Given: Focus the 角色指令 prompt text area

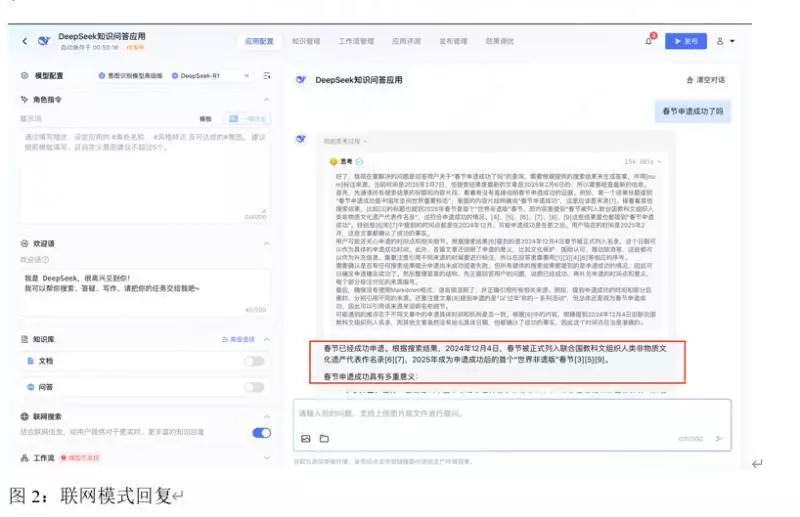Looking at the screenshot, I should coord(145,176).
